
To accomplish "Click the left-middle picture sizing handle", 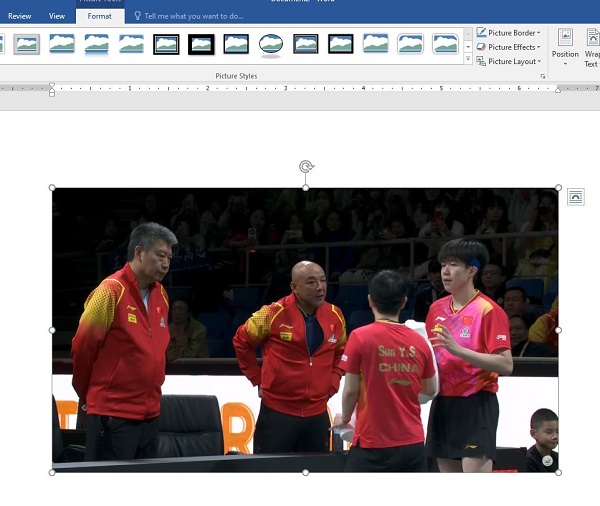I will (x=52, y=330).
